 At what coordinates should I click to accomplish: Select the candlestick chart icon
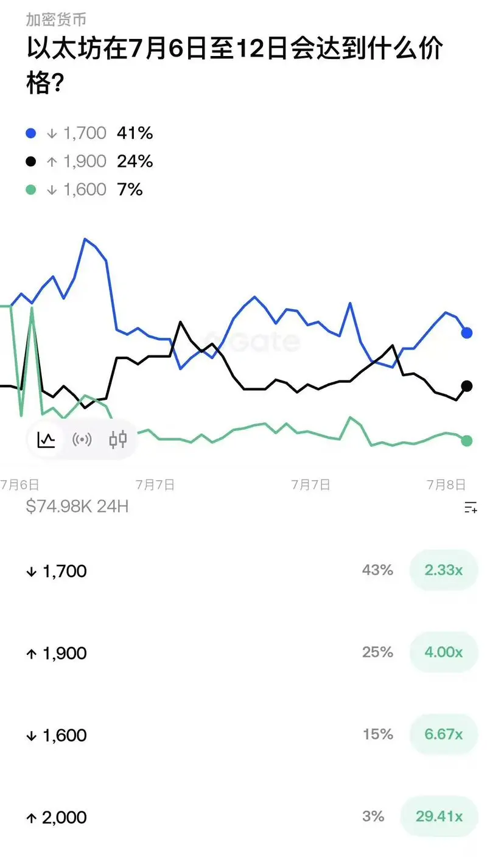[118, 439]
